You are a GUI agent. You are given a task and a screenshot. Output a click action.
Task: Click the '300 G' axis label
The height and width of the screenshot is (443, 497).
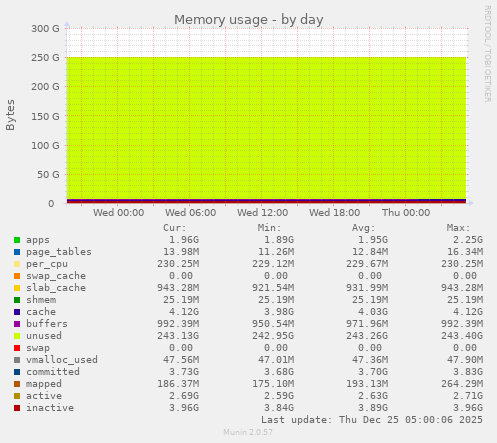click(45, 29)
